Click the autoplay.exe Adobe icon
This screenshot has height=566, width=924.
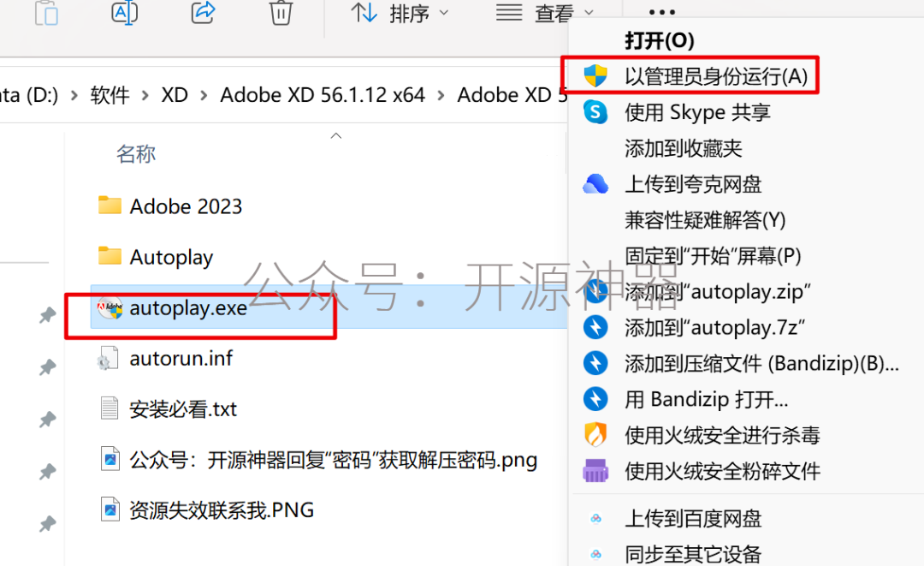click(110, 307)
